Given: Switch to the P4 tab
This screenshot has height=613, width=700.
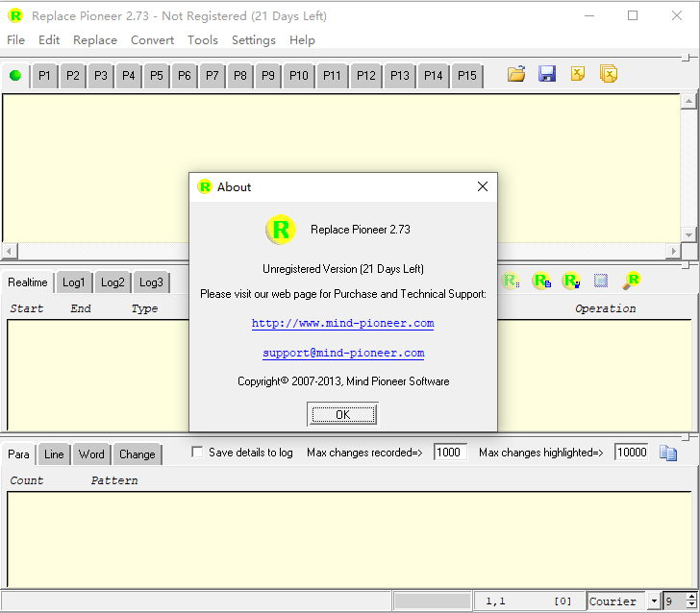Looking at the screenshot, I should coord(129,75).
